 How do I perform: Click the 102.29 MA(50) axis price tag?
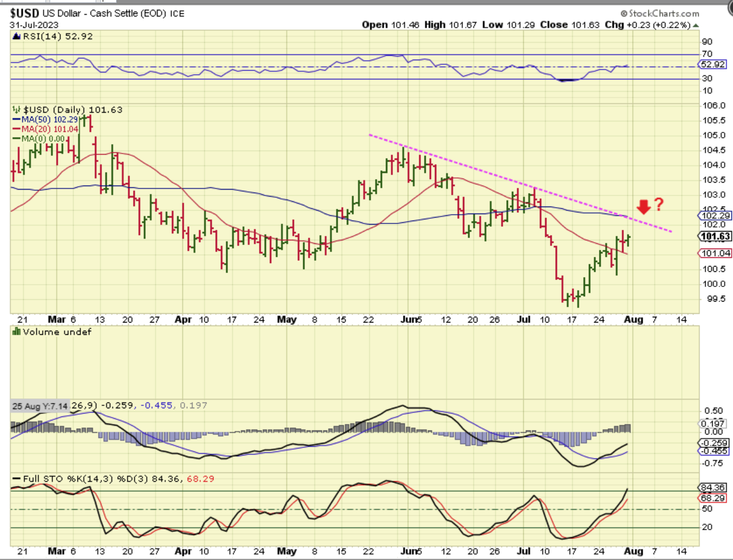pyautogui.click(x=716, y=216)
